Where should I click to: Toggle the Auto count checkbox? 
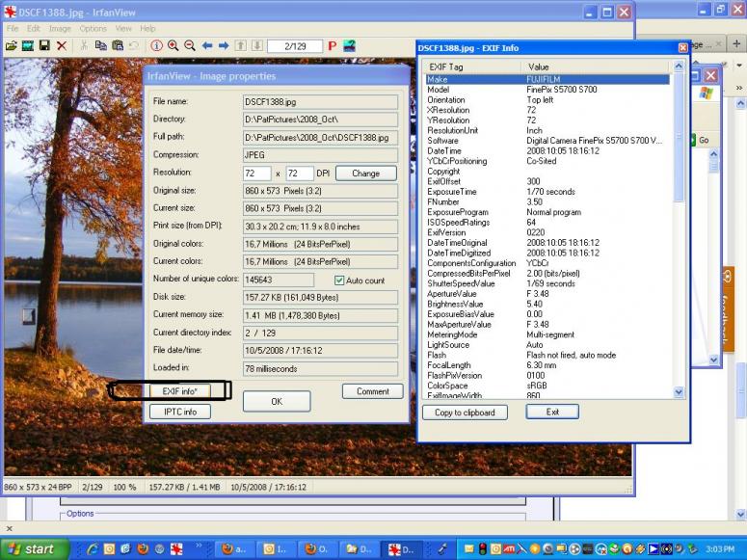pyautogui.click(x=339, y=280)
